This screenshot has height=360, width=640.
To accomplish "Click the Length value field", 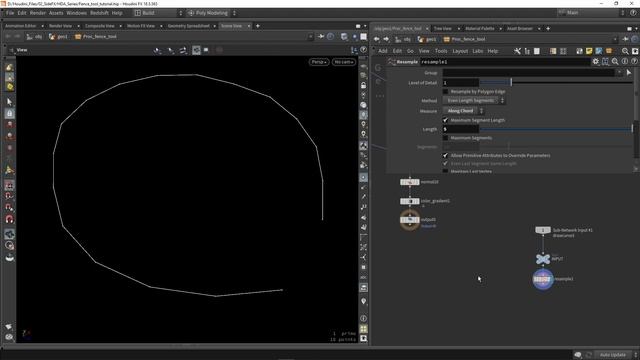I will click(461, 129).
